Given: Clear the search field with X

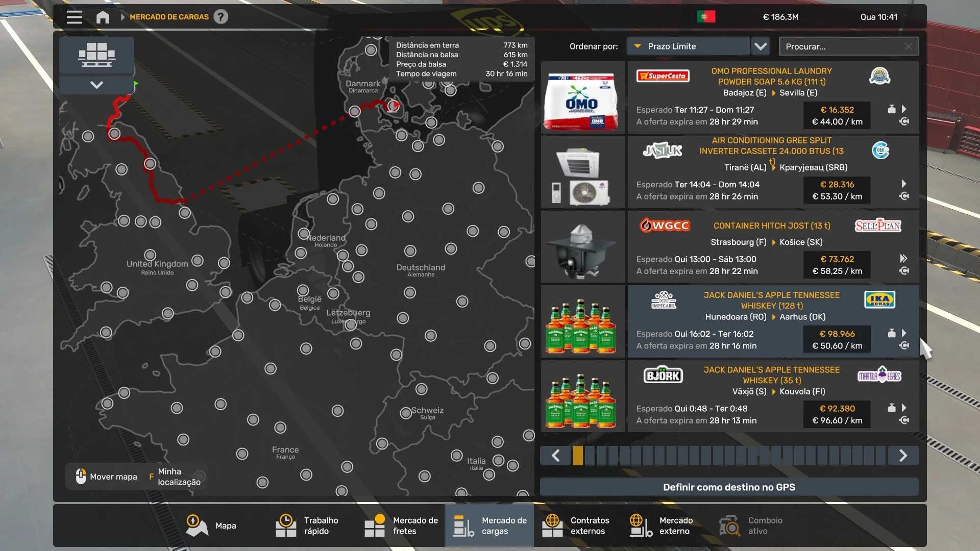Looking at the screenshot, I should pyautogui.click(x=908, y=46).
